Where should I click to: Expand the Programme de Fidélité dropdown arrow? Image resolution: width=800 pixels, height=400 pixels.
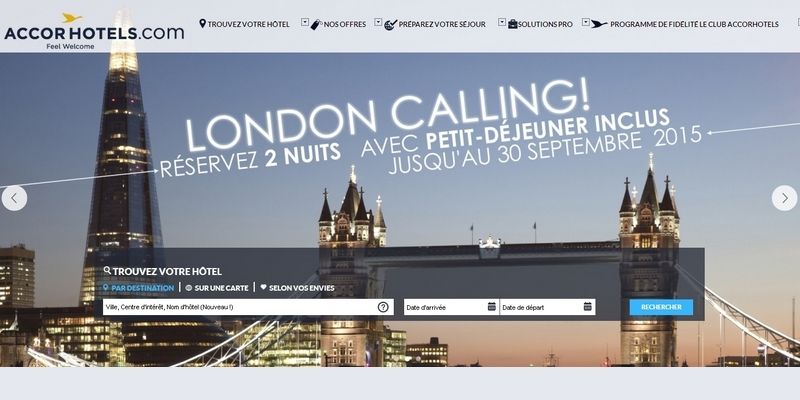pyautogui.click(x=586, y=22)
